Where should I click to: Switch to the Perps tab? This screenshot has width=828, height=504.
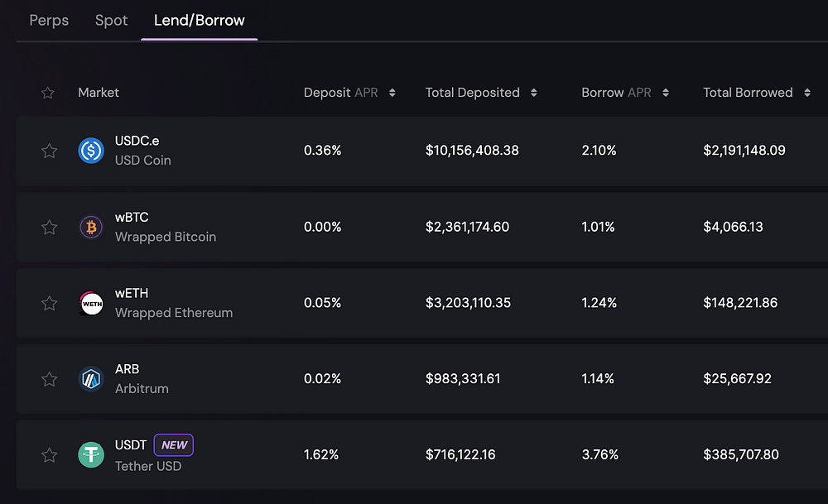click(x=49, y=20)
